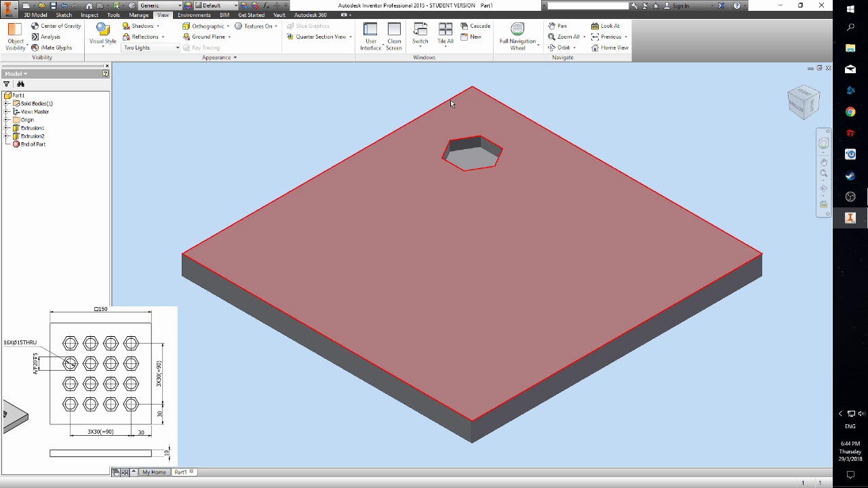Switch to the Tools ribbon tab
Screen dimensions: 868x488
113,15
